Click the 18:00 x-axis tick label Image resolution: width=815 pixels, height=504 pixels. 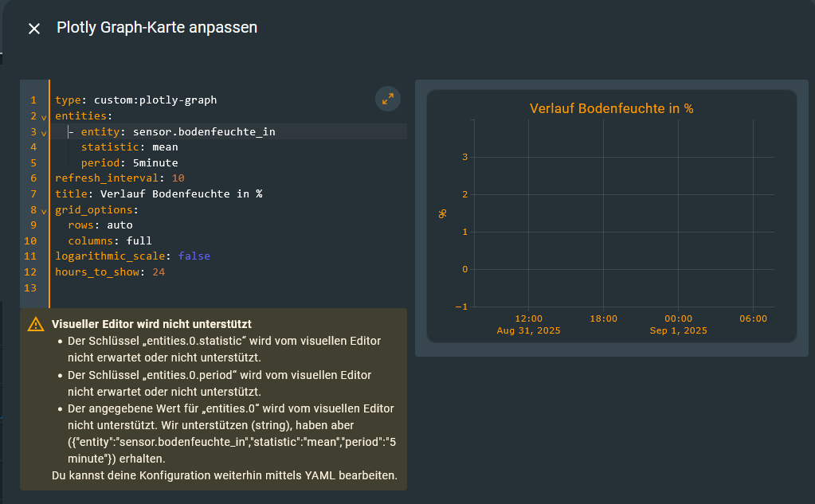click(x=603, y=318)
